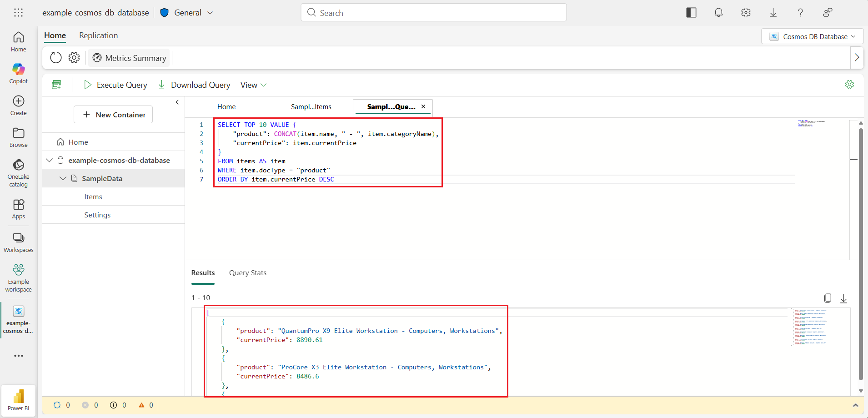Open the View dropdown menu
The width and height of the screenshot is (868, 418).
253,85
